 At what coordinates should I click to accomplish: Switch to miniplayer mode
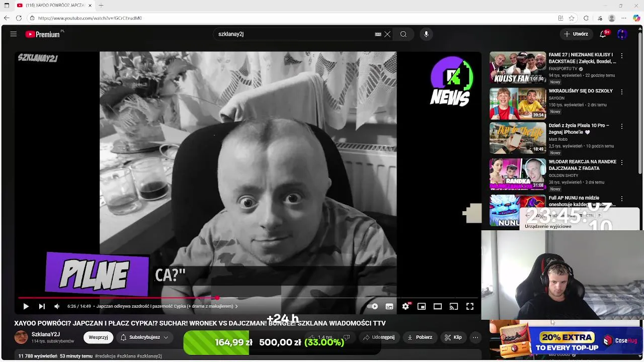422,306
